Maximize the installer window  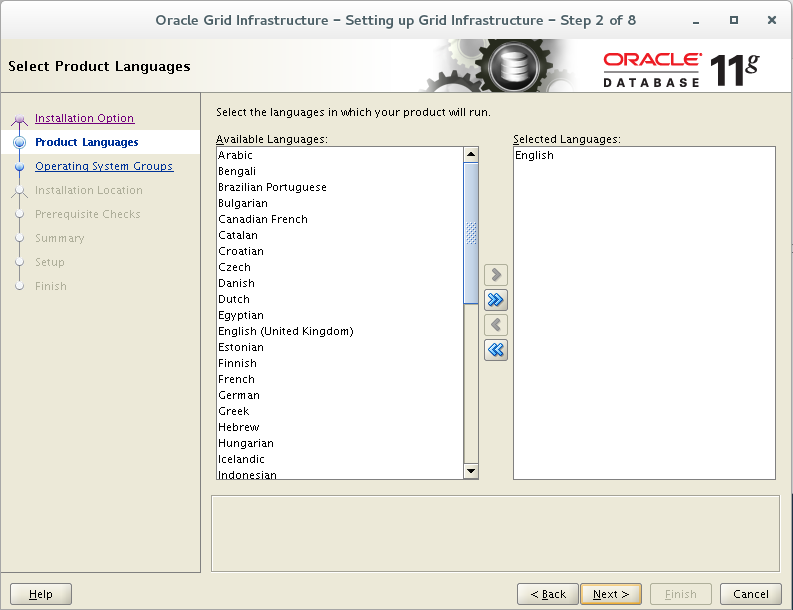pos(734,20)
